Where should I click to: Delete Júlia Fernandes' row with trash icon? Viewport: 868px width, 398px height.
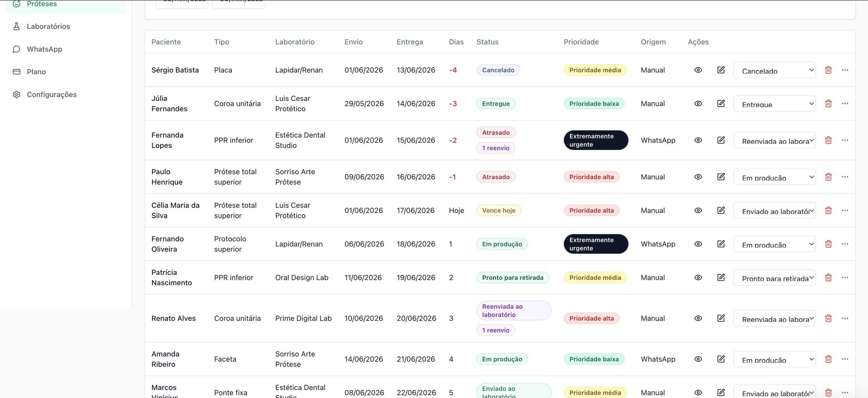click(828, 104)
